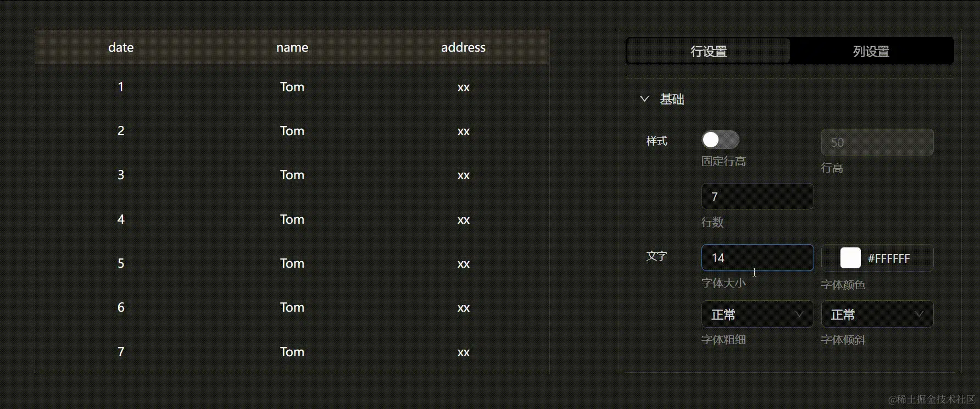Click the 文字 section label
Viewport: 980px width, 409px height.
coord(656,256)
